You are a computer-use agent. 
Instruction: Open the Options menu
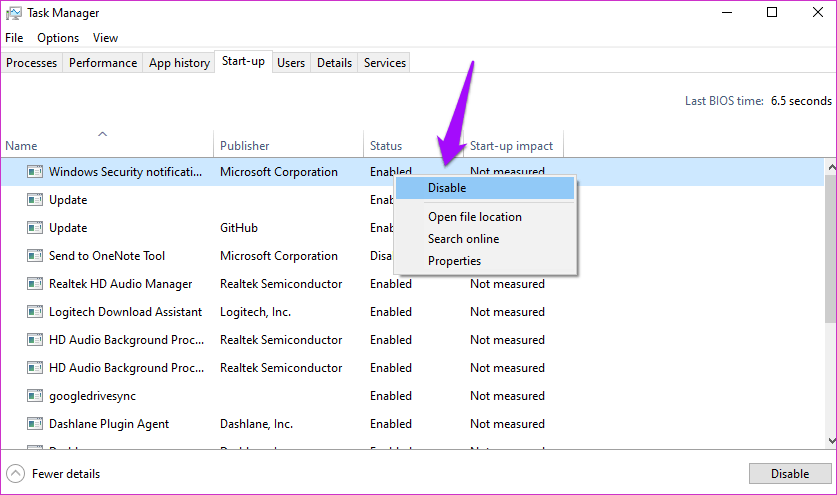[x=58, y=38]
